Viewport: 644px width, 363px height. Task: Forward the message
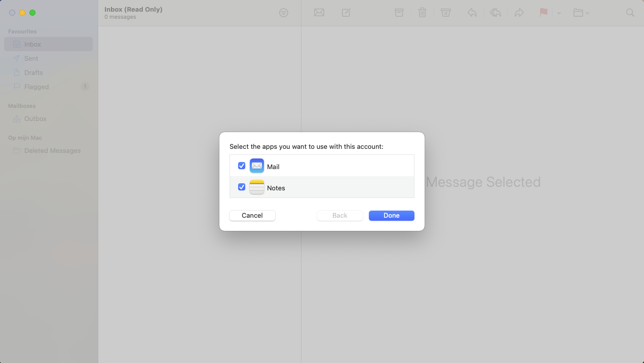519,12
